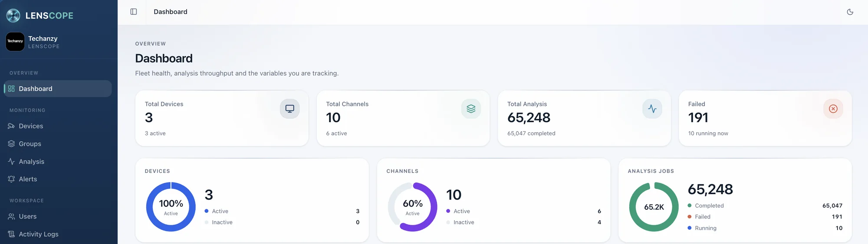This screenshot has width=868, height=244.
Task: Click the Analysis pulse icon in sidebar
Action: [x=11, y=162]
